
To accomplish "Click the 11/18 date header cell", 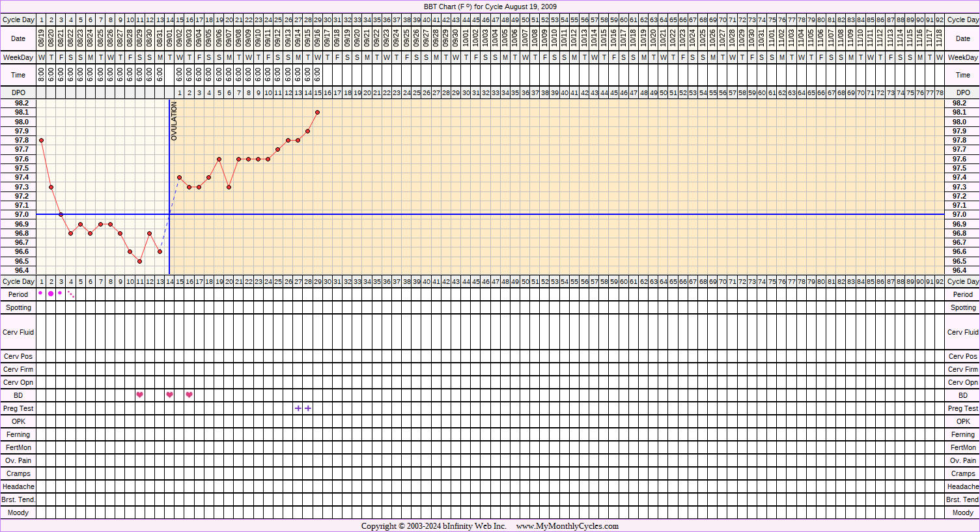I will coord(939,38).
